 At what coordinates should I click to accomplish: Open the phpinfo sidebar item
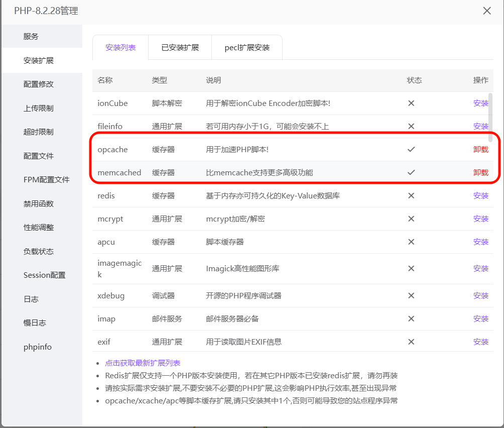click(x=38, y=347)
